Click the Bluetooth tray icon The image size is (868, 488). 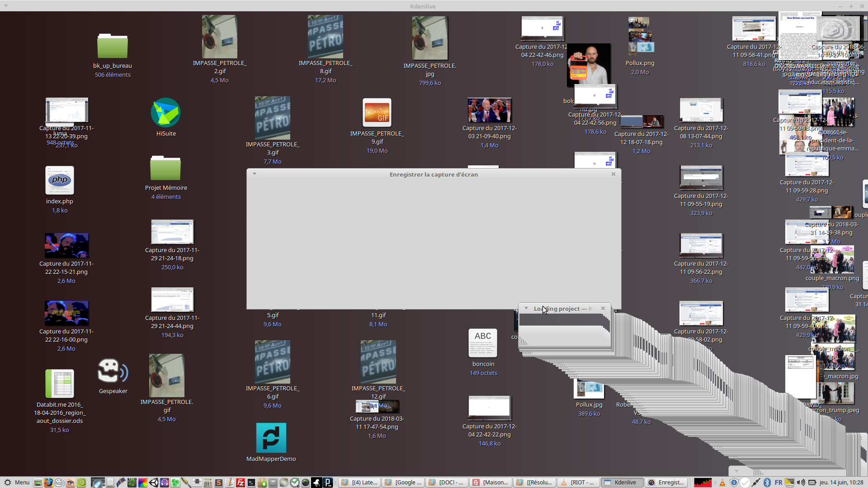[767, 483]
